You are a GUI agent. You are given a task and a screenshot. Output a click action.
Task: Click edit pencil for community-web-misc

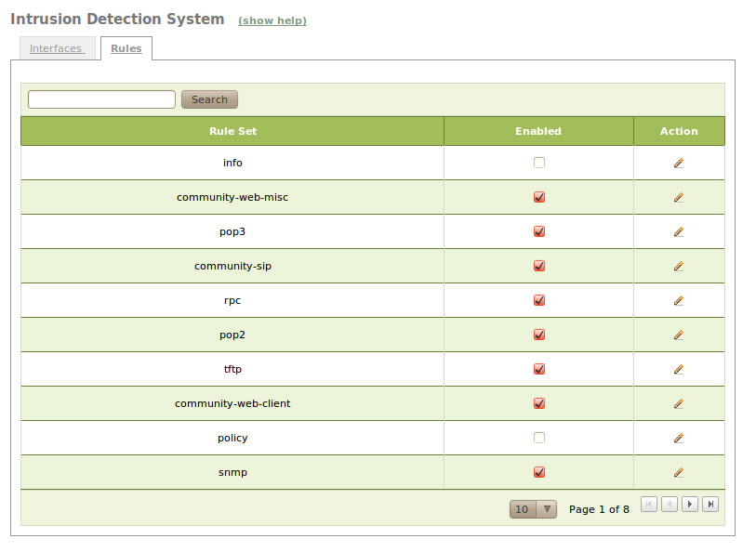[679, 197]
